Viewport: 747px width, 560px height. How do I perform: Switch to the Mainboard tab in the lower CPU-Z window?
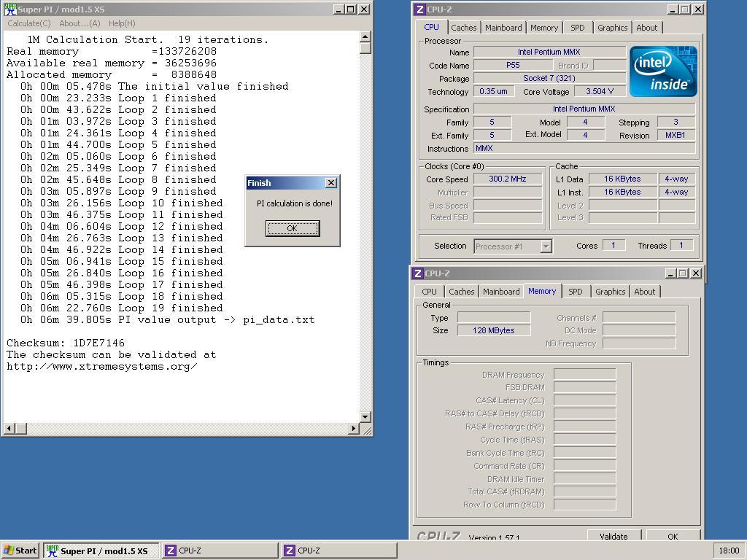click(501, 292)
